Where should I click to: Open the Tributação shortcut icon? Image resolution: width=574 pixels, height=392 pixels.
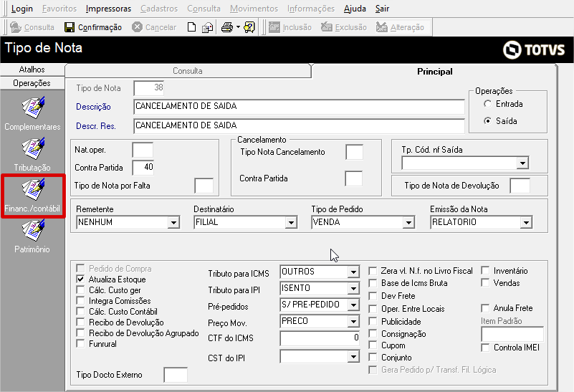(32, 148)
